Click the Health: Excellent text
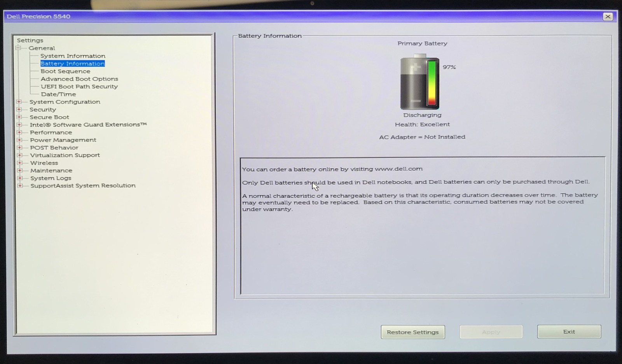The image size is (622, 364). pos(422,124)
